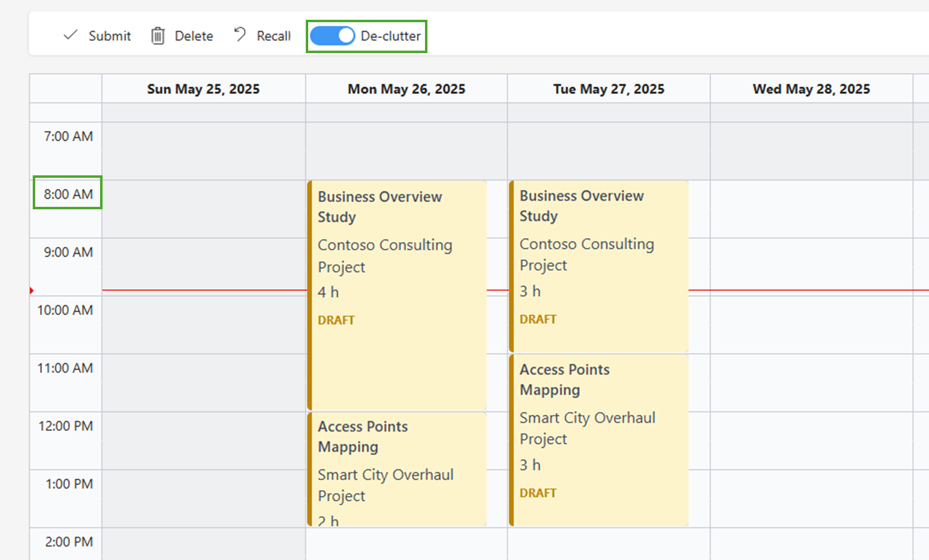The width and height of the screenshot is (929, 560).
Task: Select the Delete trash can icon
Action: click(158, 35)
